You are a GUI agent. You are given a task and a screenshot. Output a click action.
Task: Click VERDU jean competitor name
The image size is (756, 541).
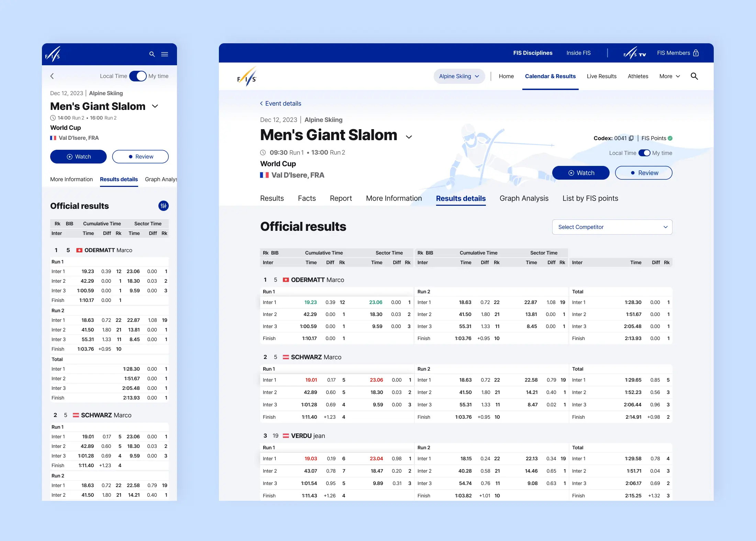[x=308, y=436]
